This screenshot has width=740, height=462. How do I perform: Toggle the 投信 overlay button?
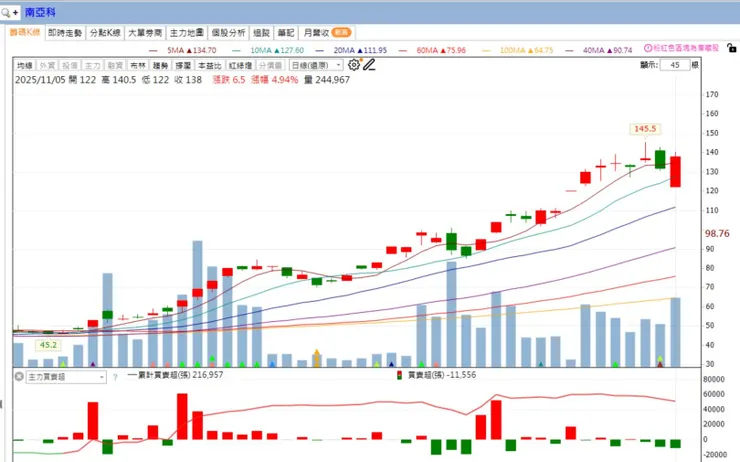point(70,66)
